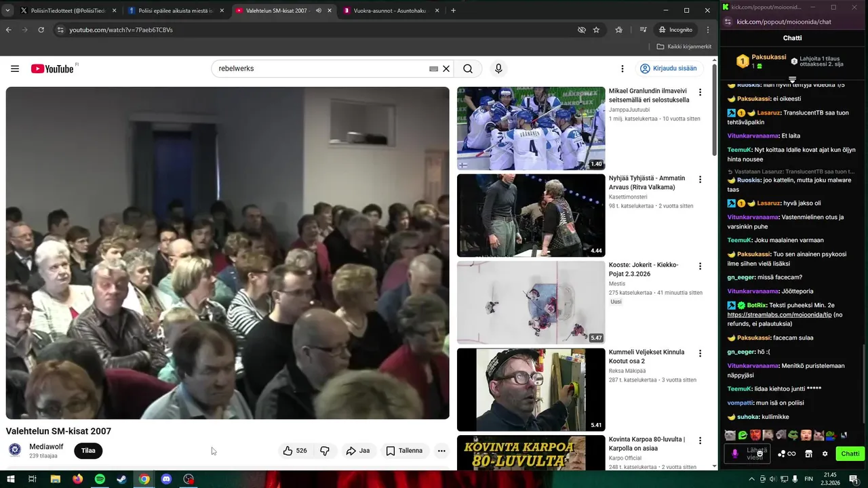Subscribe with the Tilaa button
The width and height of the screenshot is (868, 488).
(88, 451)
